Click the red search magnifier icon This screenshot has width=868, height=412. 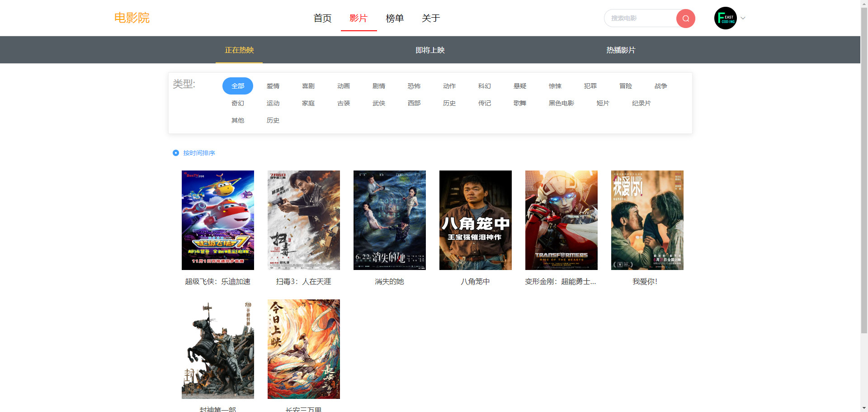(685, 19)
